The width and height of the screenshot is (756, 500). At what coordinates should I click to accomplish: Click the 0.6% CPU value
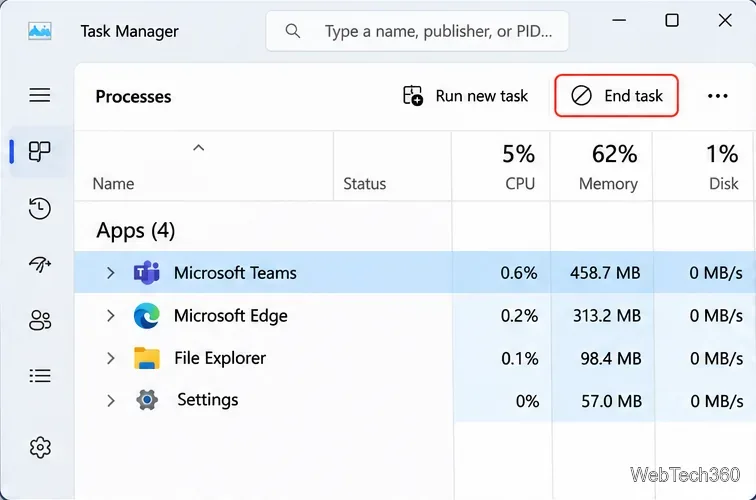coord(519,273)
